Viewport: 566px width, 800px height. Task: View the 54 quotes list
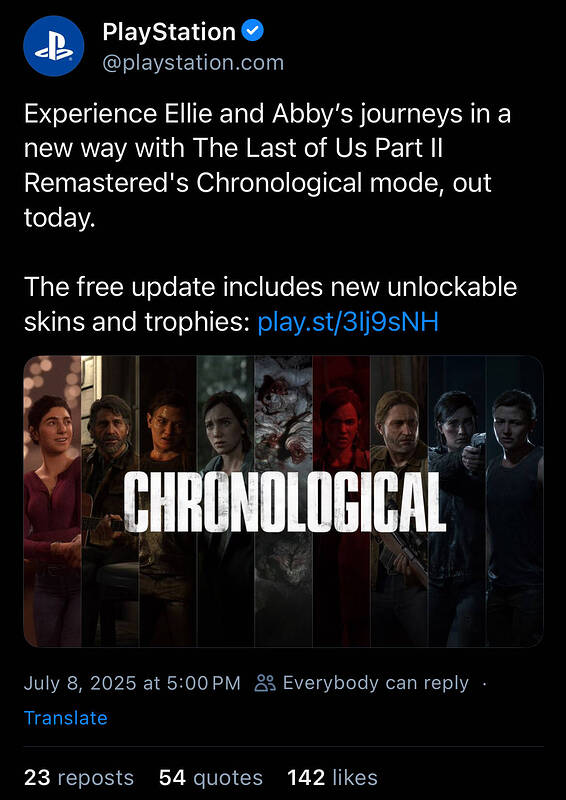[211, 778]
